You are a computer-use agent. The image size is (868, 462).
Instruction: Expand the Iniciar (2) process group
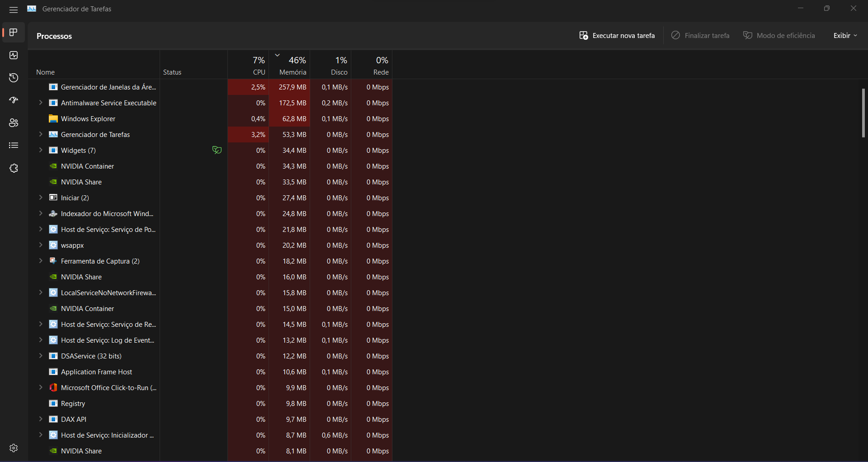coord(41,198)
